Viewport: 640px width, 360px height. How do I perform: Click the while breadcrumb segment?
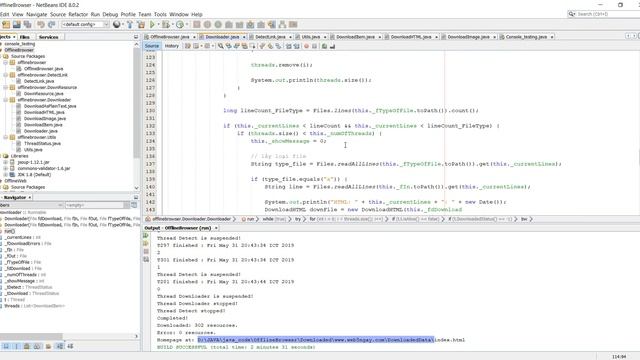coord(273,219)
